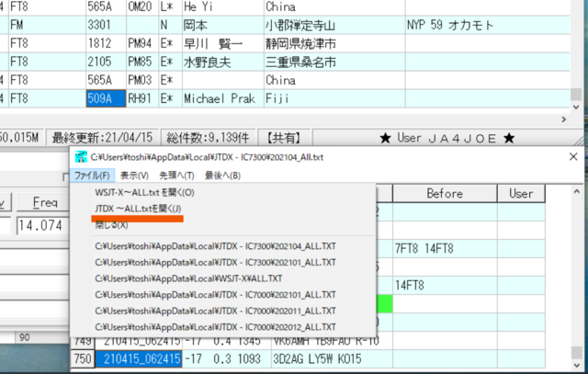Open recent file IC7300\202101_ALL.TXT
Screen dimensions: 588x374
(x=215, y=262)
